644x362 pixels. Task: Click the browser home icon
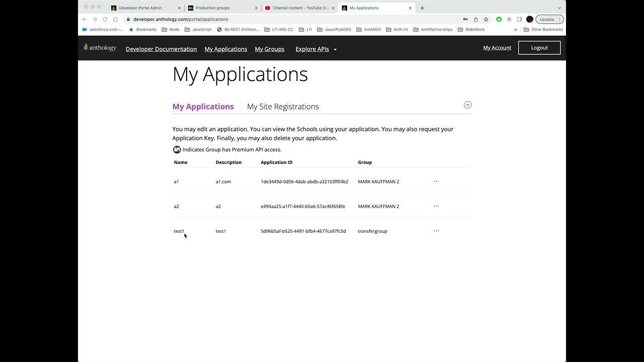(x=115, y=19)
